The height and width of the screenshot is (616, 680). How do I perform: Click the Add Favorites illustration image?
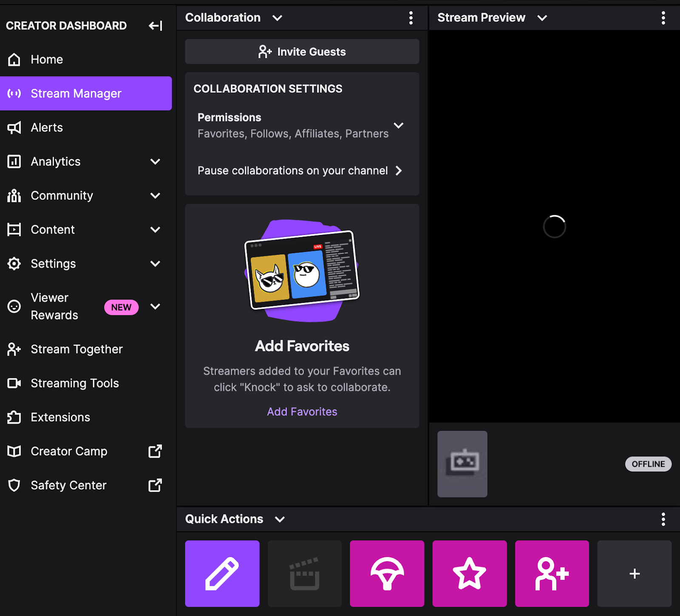302,271
